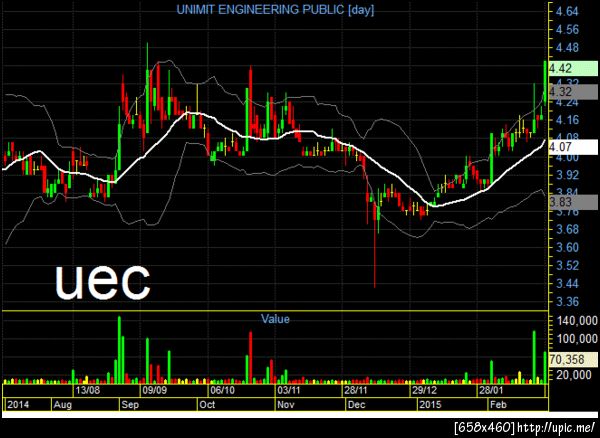
Task: Click the 4.00 price axis label
Action: coord(567,157)
